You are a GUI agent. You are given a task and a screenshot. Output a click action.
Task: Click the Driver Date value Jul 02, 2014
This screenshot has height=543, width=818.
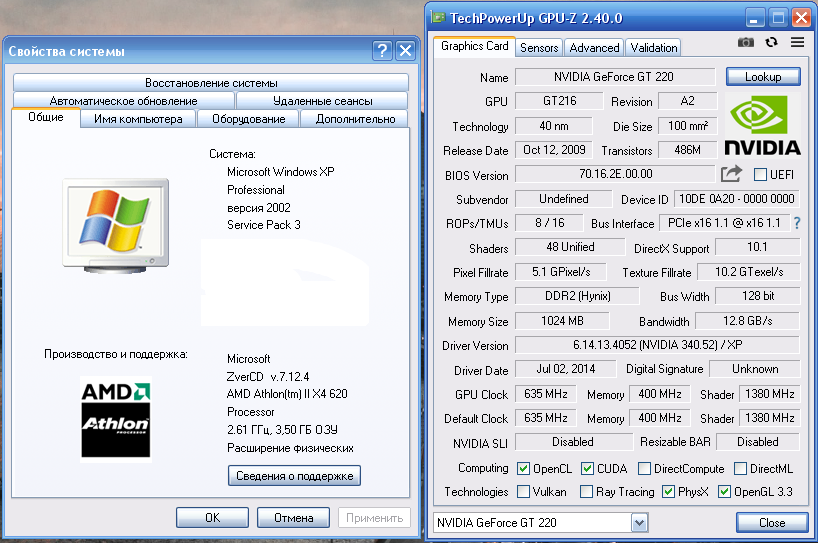(x=566, y=369)
